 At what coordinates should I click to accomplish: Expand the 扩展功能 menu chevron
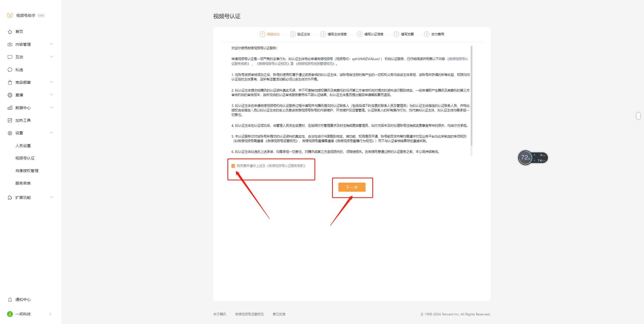click(52, 197)
